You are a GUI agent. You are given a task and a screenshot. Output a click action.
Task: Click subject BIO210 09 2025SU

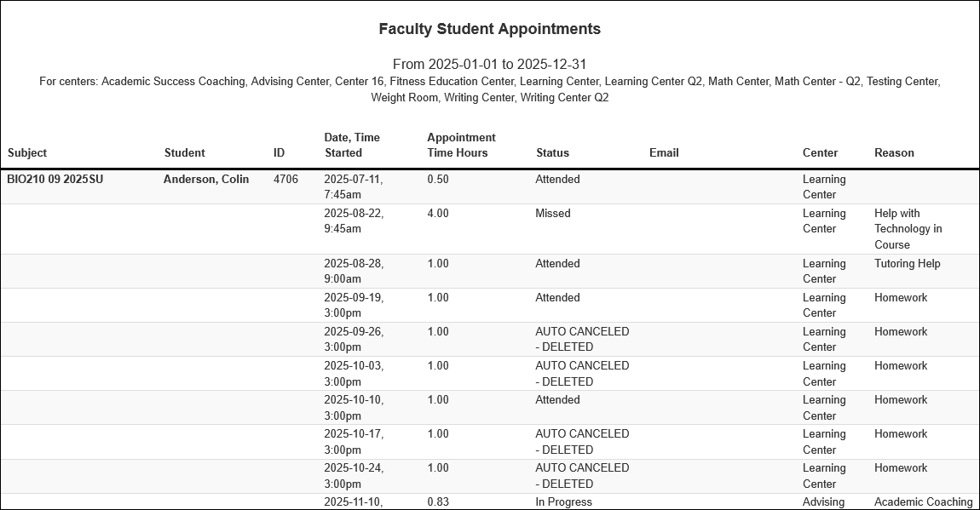[55, 180]
